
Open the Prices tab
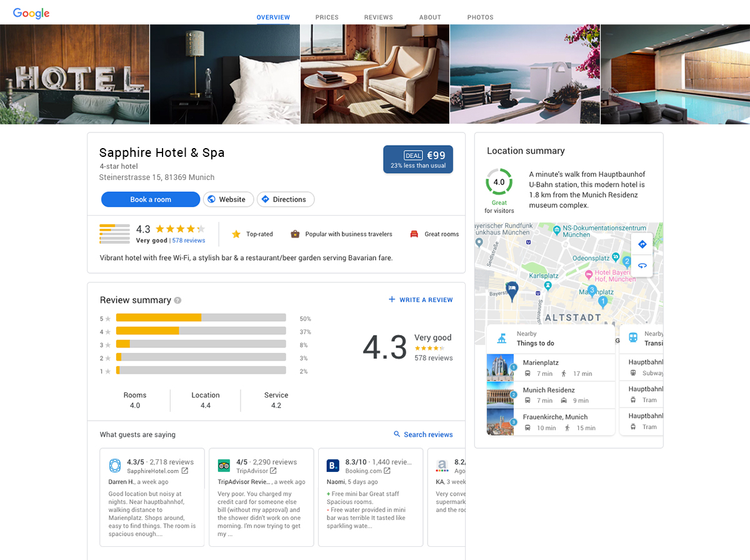point(327,17)
